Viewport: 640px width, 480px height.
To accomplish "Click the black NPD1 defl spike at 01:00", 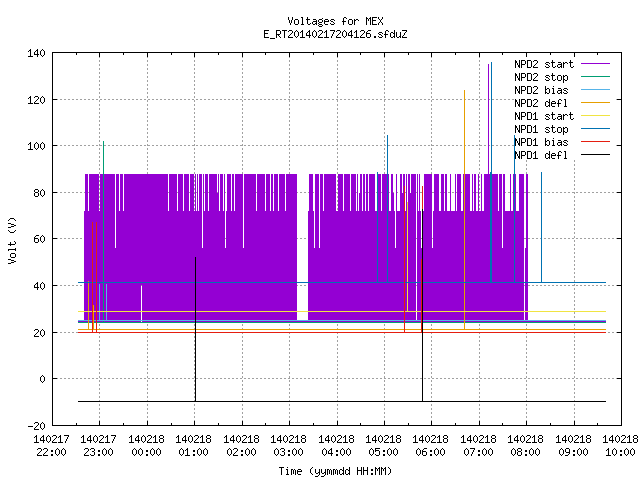I will [196, 329].
